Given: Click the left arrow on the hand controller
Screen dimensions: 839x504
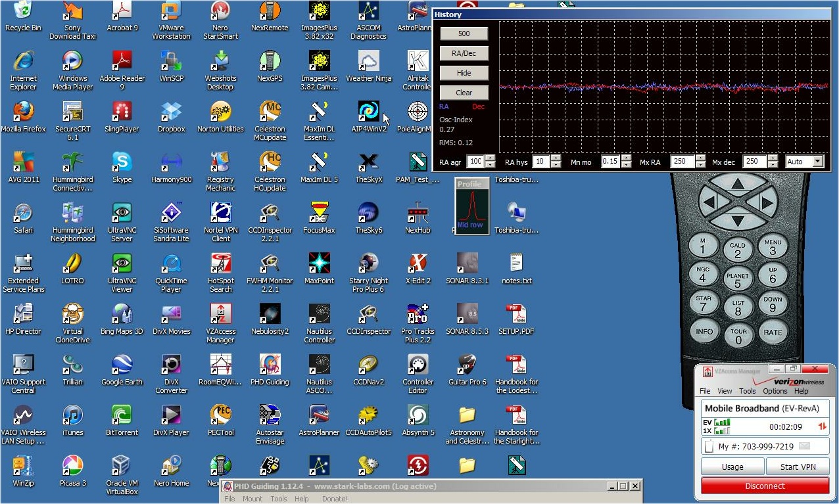Looking at the screenshot, I should (709, 201).
